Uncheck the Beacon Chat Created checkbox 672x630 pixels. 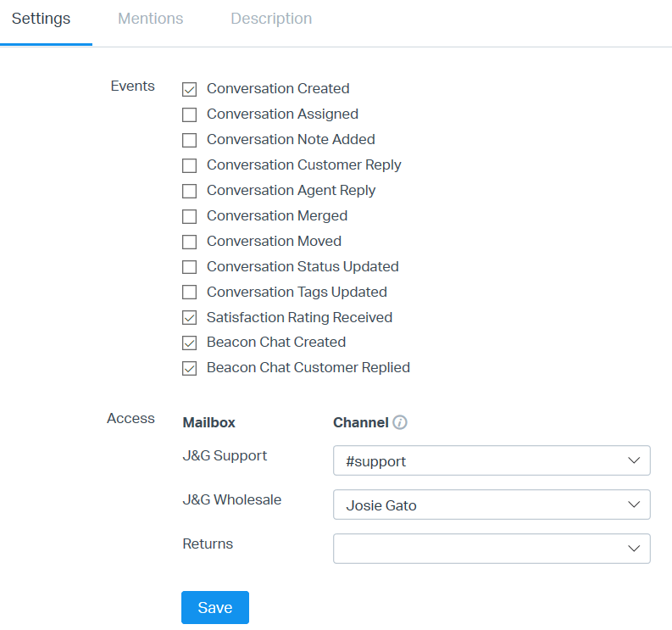(190, 343)
